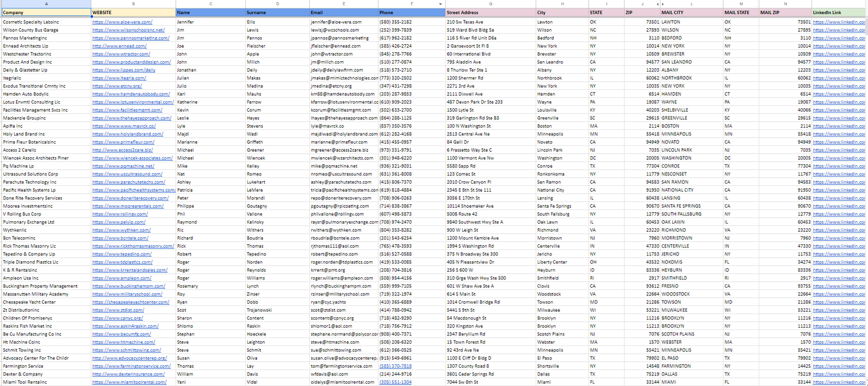The width and height of the screenshot is (868, 386).
Task: Select column G by its letter header
Action: (x=490, y=4)
